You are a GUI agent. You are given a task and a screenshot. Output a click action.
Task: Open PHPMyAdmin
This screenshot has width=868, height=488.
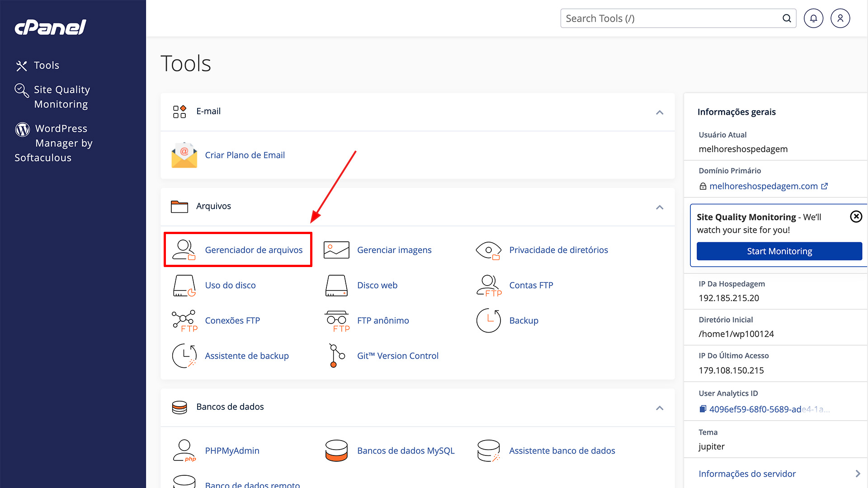tap(232, 450)
